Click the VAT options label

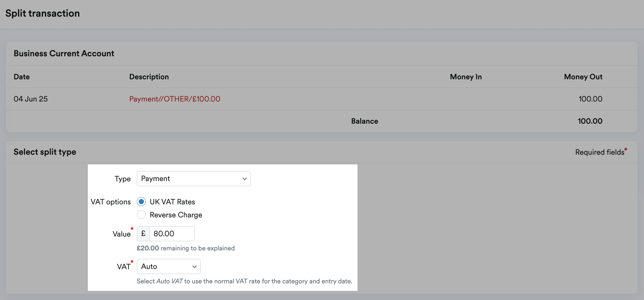[x=111, y=202]
